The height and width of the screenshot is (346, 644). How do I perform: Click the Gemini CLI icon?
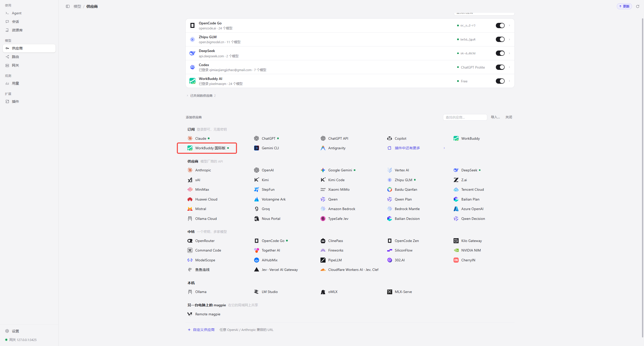[256, 148]
